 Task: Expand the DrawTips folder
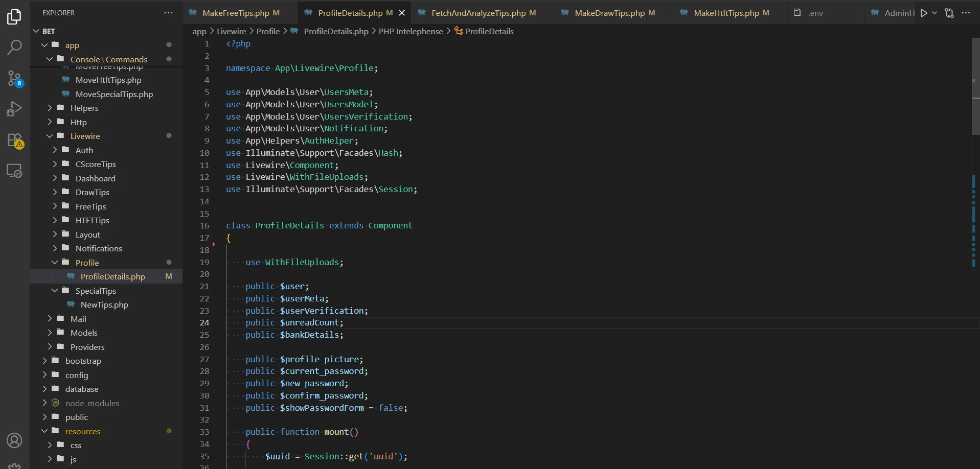(x=92, y=193)
